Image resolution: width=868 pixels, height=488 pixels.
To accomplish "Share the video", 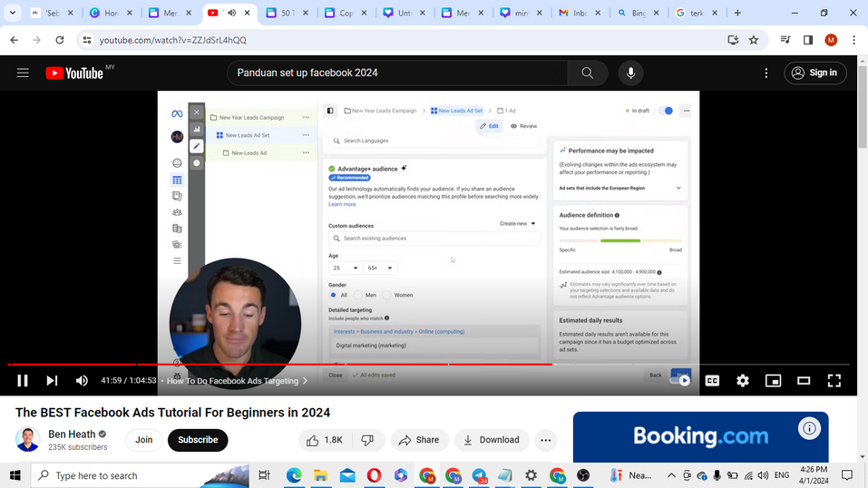I will pyautogui.click(x=419, y=440).
